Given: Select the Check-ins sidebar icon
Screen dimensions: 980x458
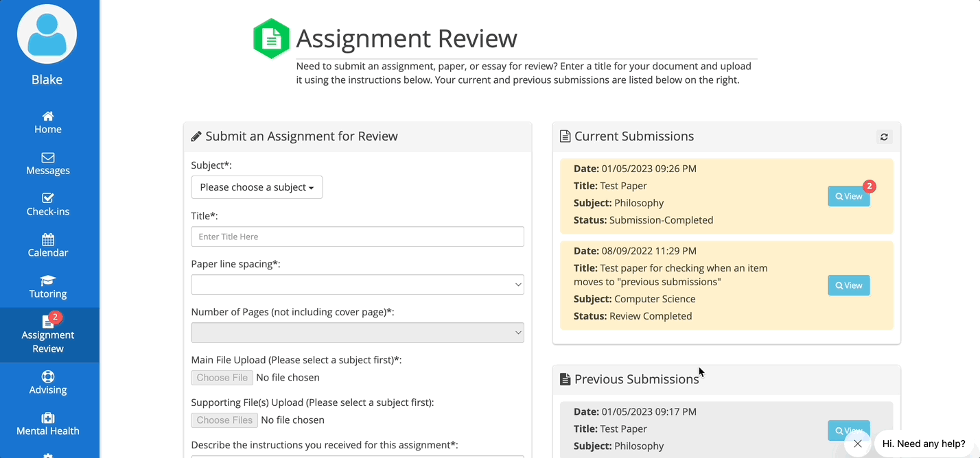Looking at the screenshot, I should (47, 204).
